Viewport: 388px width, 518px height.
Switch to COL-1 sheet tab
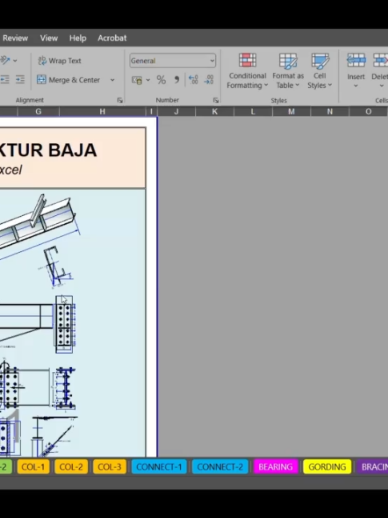(33, 467)
